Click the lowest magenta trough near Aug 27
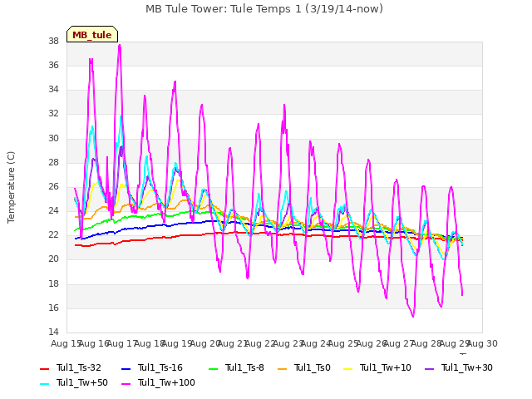The width and height of the screenshot is (532, 399). [413, 316]
